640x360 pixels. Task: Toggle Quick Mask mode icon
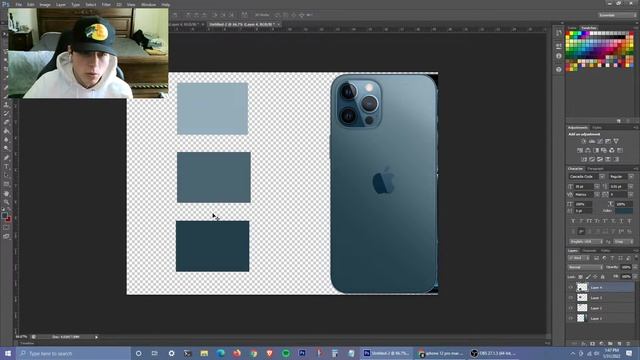click(x=6, y=228)
